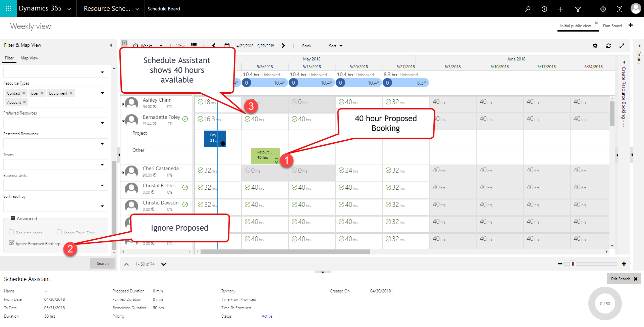Open the filter funnel icon
This screenshot has height=327, width=644.
pos(578,9)
